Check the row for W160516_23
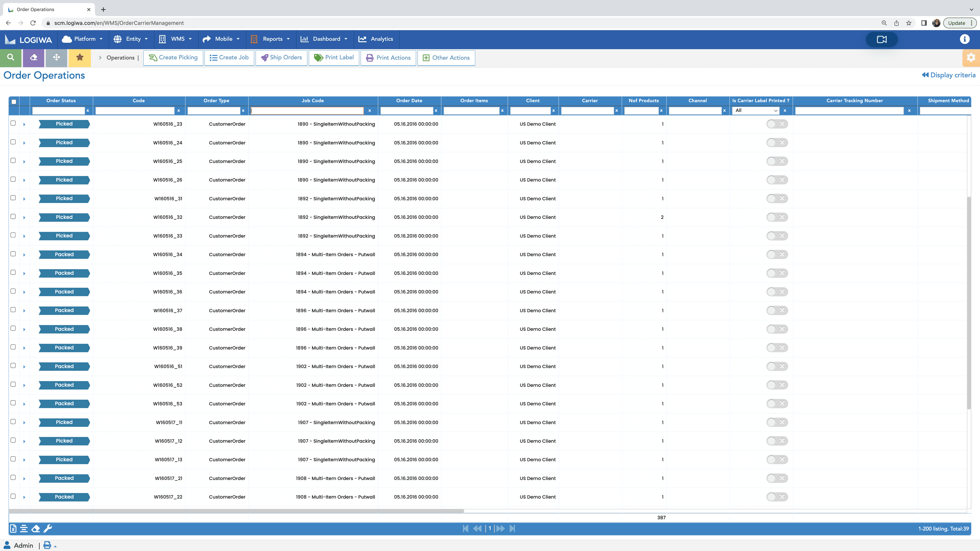This screenshot has width=980, height=551. point(13,123)
